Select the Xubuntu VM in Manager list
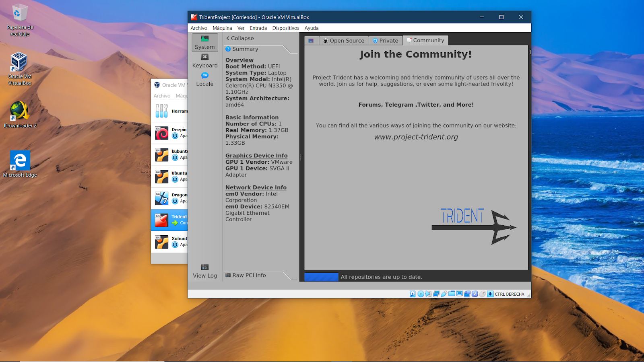Image resolution: width=644 pixels, height=362 pixels. [169, 241]
